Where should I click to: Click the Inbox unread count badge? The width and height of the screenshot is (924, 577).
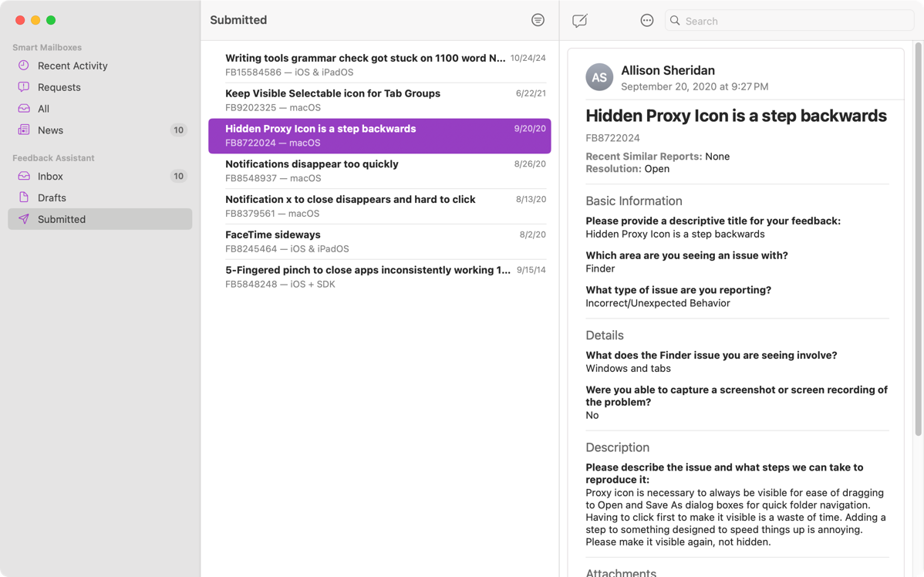pos(178,177)
